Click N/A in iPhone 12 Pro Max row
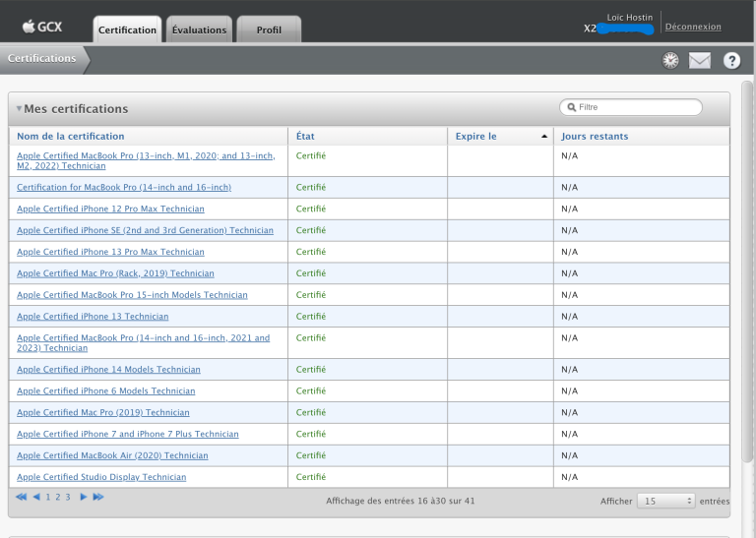Image resolution: width=756 pixels, height=538 pixels. (x=569, y=209)
